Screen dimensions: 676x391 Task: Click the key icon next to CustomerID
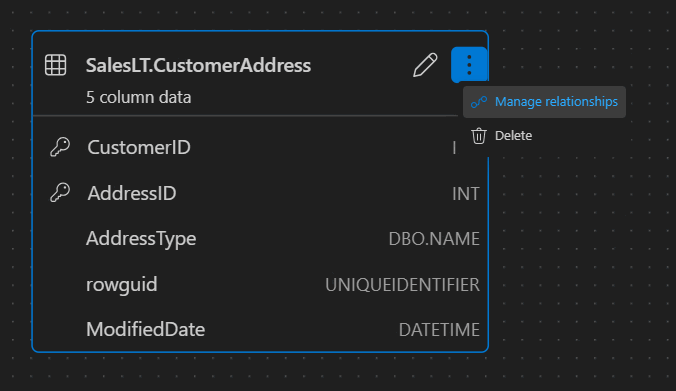click(60, 147)
